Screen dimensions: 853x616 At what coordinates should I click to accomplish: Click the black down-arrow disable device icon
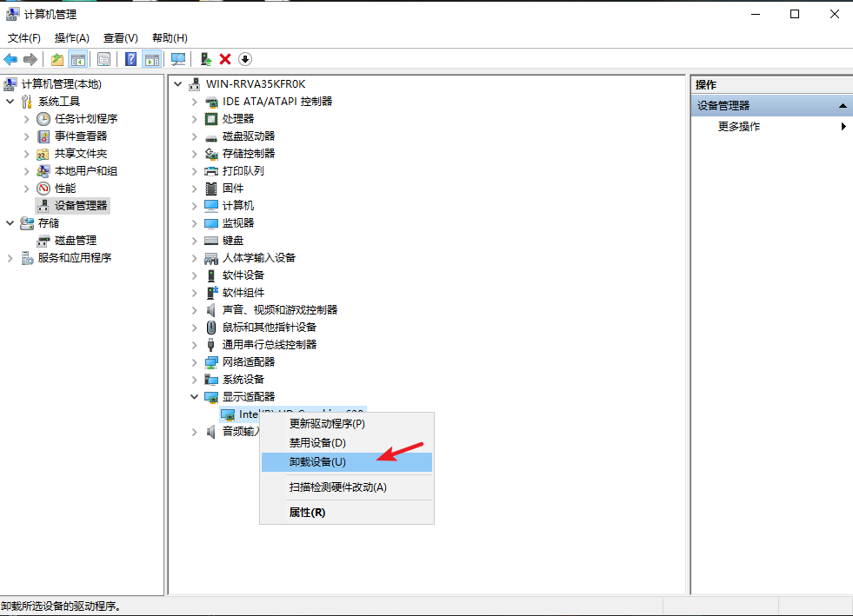click(x=245, y=59)
